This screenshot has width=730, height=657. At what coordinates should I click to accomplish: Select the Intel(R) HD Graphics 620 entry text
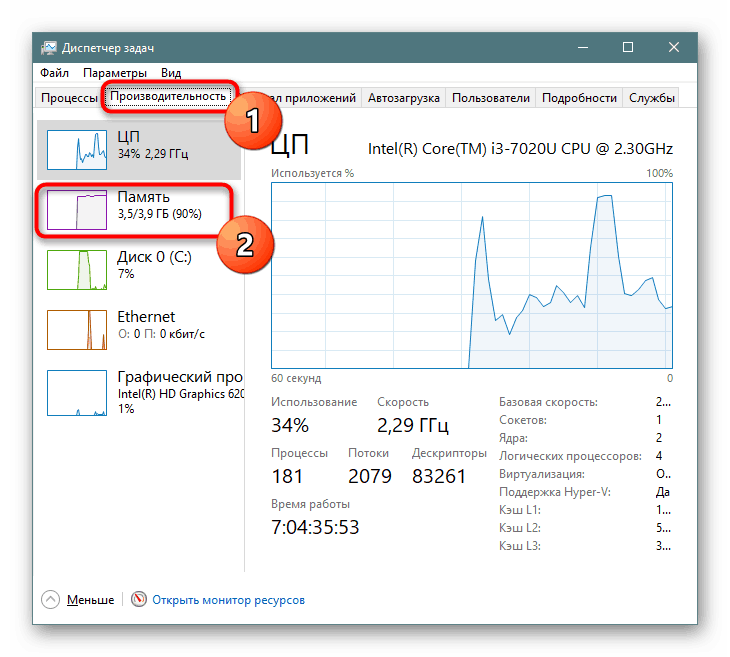[181, 394]
